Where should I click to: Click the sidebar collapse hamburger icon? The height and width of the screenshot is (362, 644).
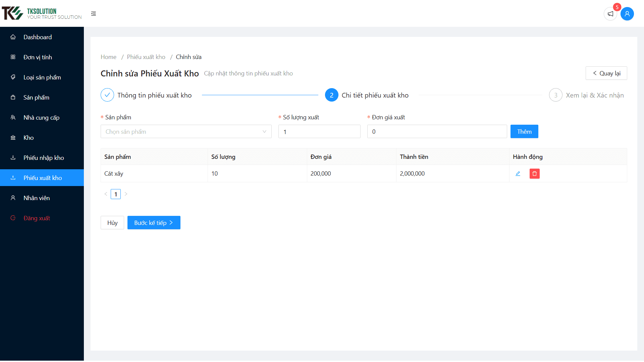(94, 14)
